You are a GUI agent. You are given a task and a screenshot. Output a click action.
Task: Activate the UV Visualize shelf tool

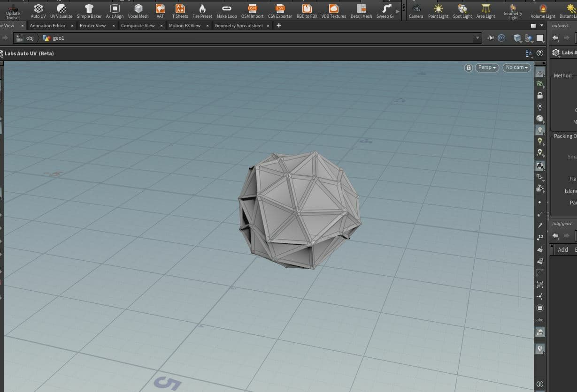(x=62, y=11)
